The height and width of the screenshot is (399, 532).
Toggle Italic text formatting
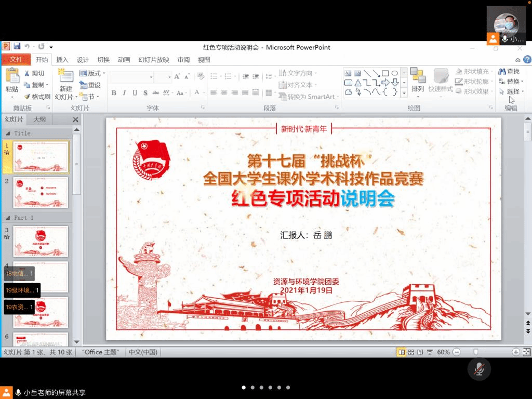(x=124, y=93)
